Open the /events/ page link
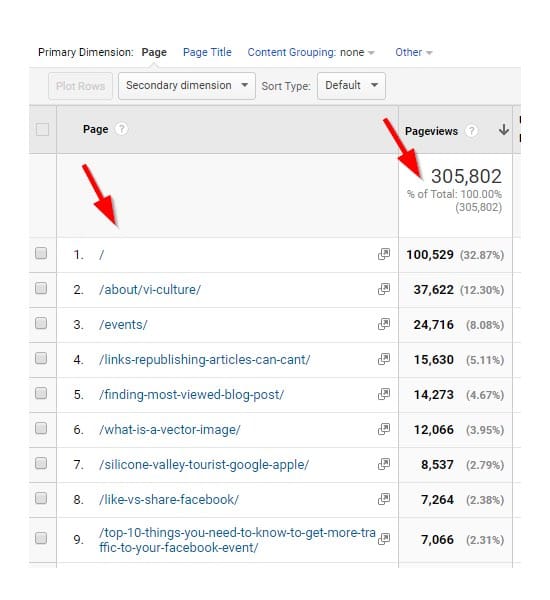 pyautogui.click(x=123, y=324)
